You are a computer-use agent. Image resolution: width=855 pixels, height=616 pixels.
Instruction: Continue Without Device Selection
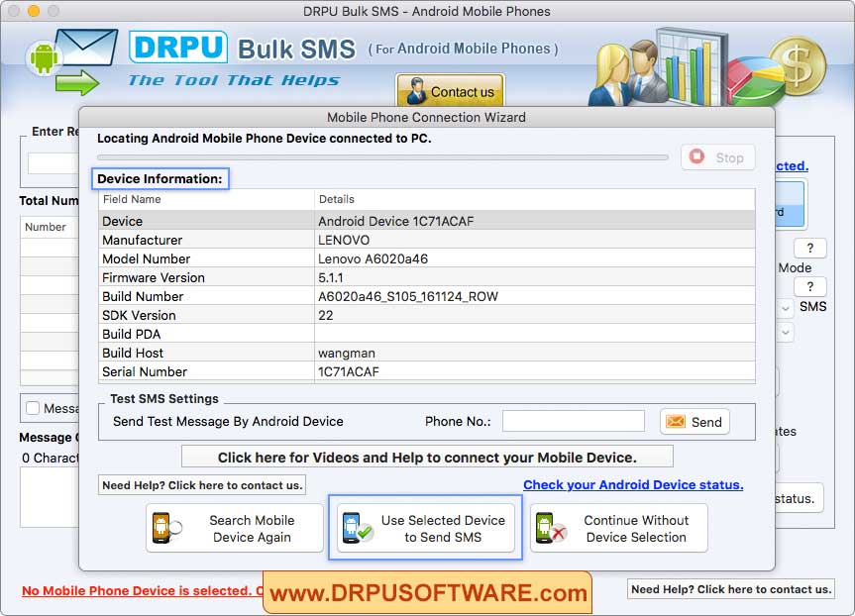[x=619, y=528]
